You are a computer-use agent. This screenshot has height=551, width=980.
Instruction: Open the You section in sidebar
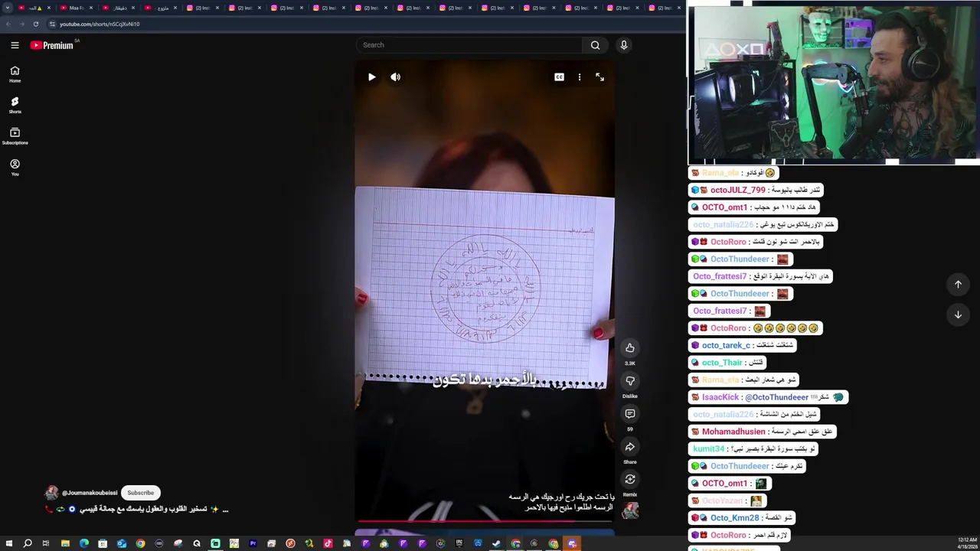[15, 168]
